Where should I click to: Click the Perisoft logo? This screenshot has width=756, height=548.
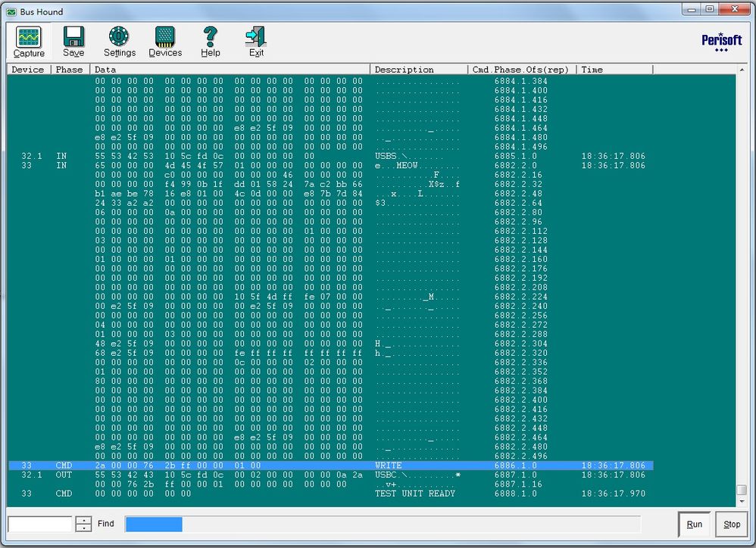(x=722, y=42)
